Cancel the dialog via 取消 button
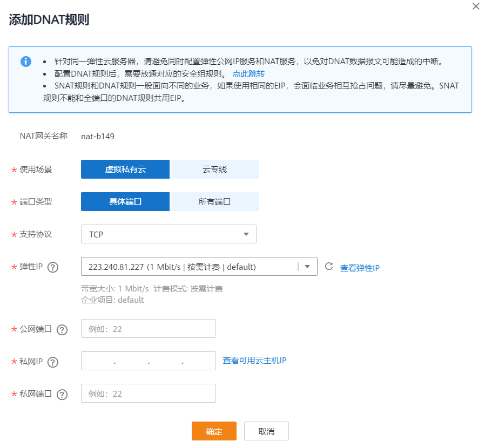This screenshot has height=448, width=485. 267,431
